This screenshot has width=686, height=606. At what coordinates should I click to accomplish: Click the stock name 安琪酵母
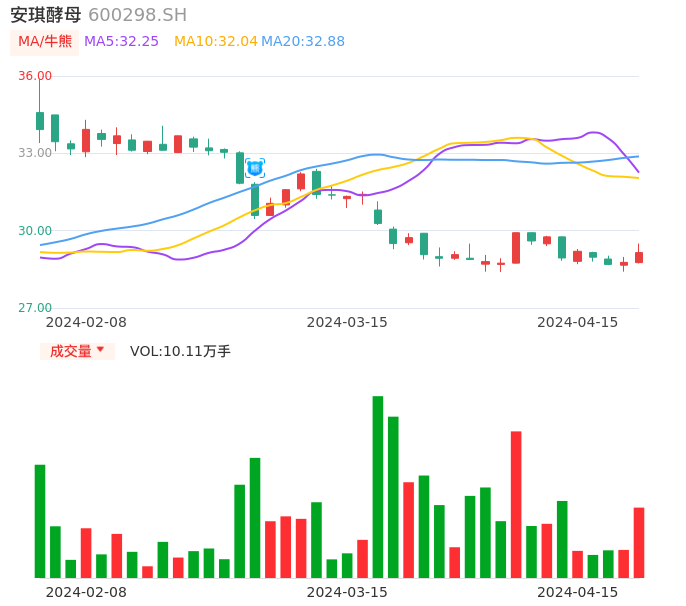pos(46,15)
